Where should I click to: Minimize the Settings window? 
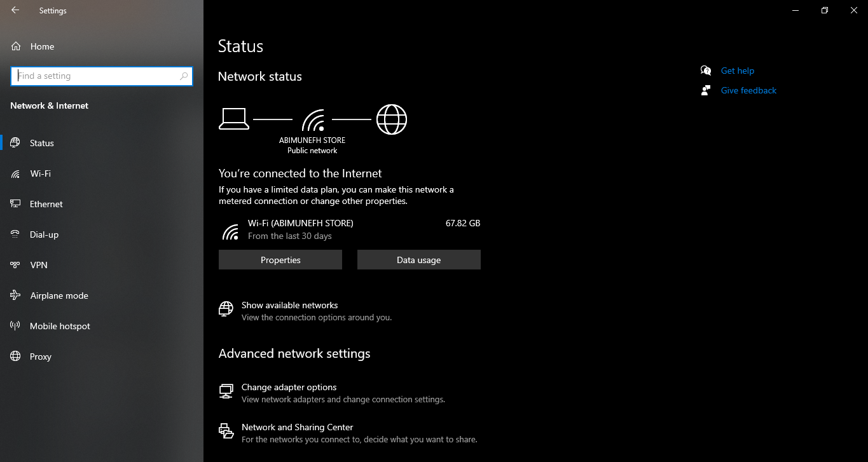(796, 10)
